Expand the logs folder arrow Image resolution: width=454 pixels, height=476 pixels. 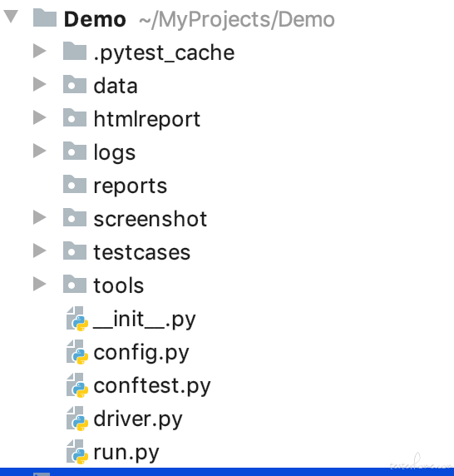pyautogui.click(x=40, y=151)
